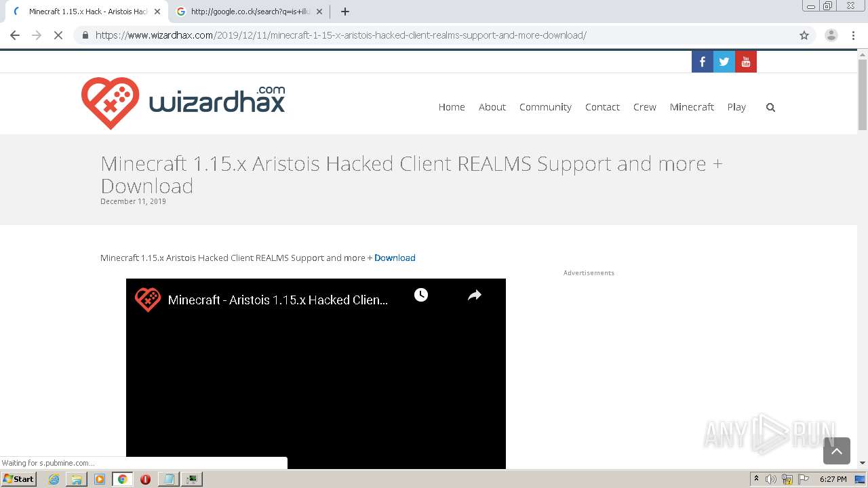The height and width of the screenshot is (488, 868).
Task: Click the article heading Minecraft 1.15.x Aristois
Action: coord(412,174)
